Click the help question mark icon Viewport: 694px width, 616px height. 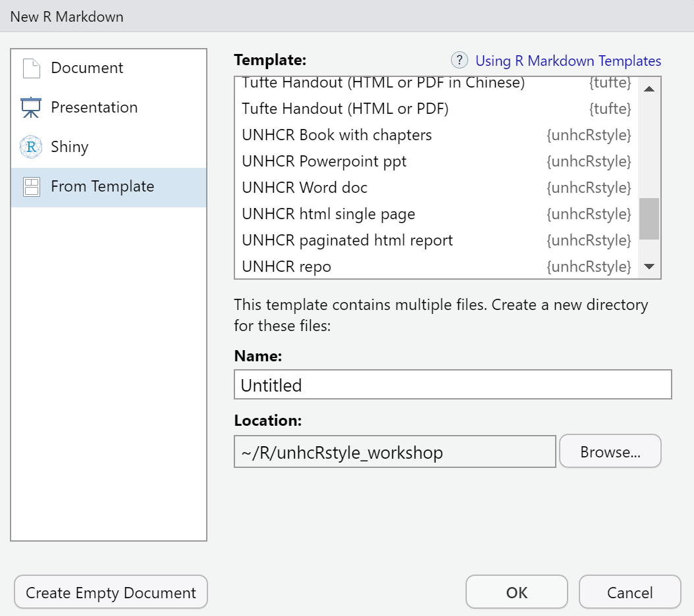[460, 60]
